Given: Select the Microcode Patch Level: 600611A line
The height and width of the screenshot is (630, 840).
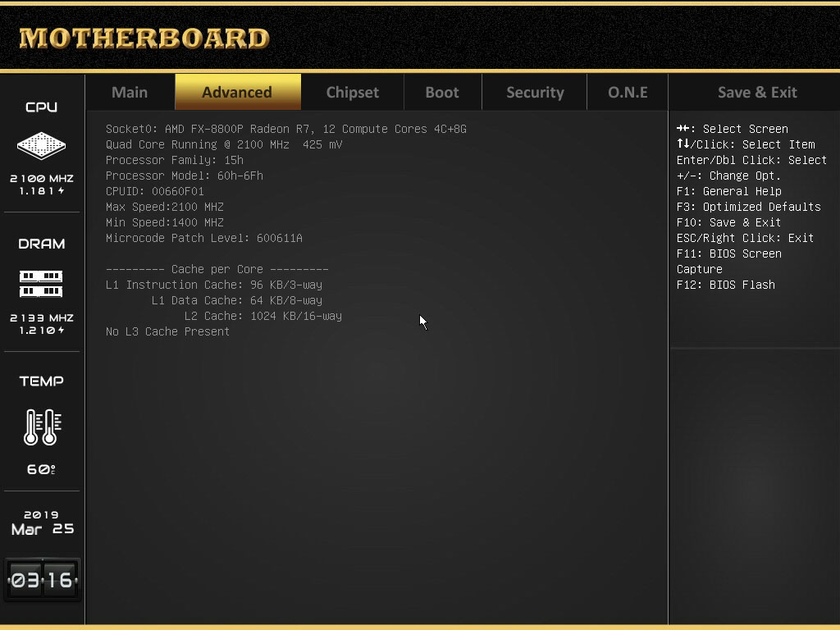Looking at the screenshot, I should (204, 238).
